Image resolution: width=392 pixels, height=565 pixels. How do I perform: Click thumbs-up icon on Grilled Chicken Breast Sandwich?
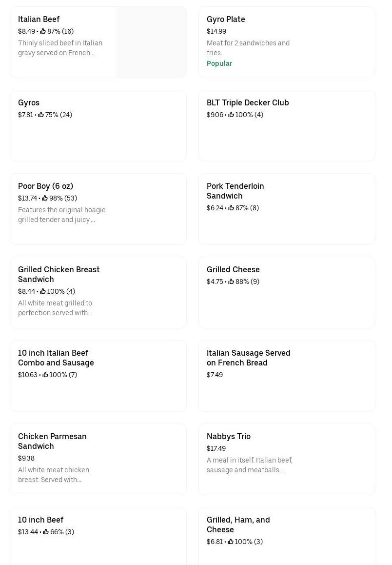[43, 291]
